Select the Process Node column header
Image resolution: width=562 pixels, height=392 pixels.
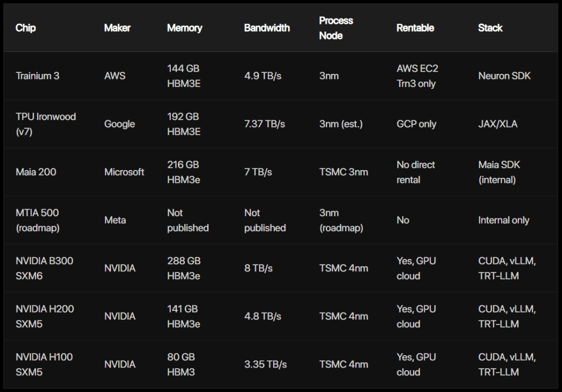pyautogui.click(x=336, y=28)
